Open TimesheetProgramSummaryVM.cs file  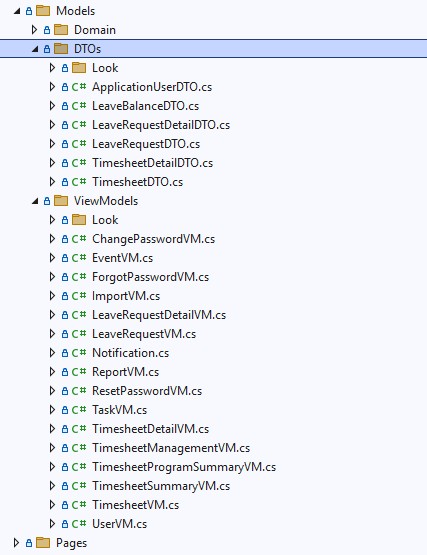click(x=184, y=467)
